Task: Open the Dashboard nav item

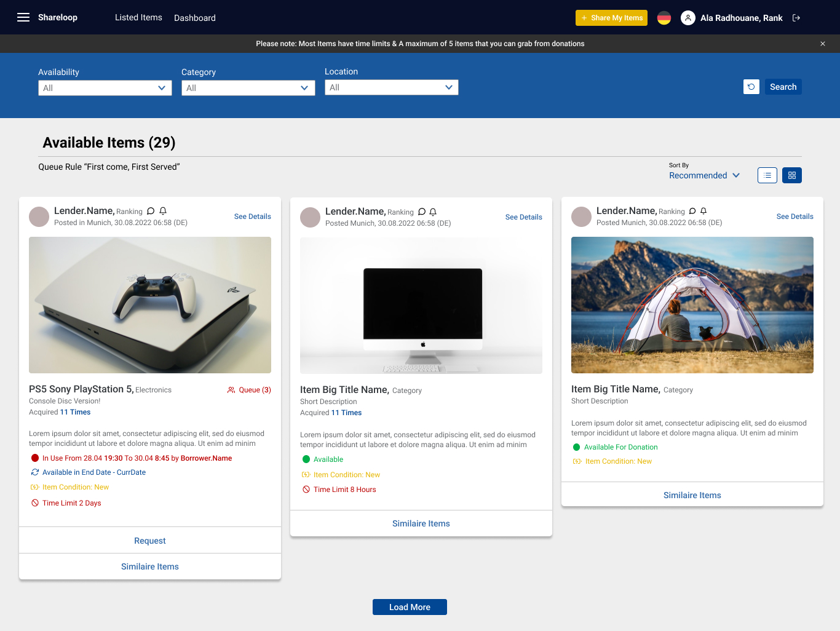Action: [x=195, y=18]
